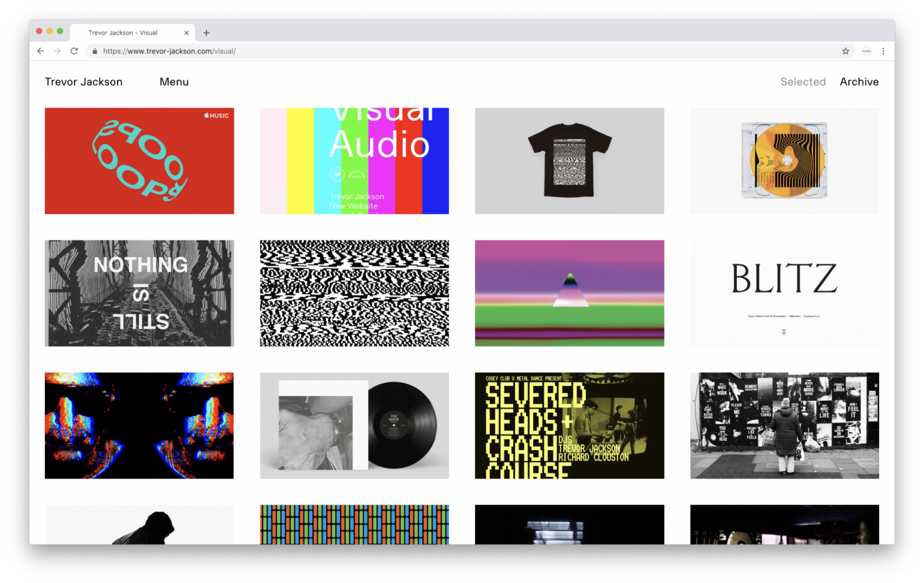Viewport: 924px width, 583px height.
Task: Open the Chrome extensions icon
Action: (x=867, y=51)
